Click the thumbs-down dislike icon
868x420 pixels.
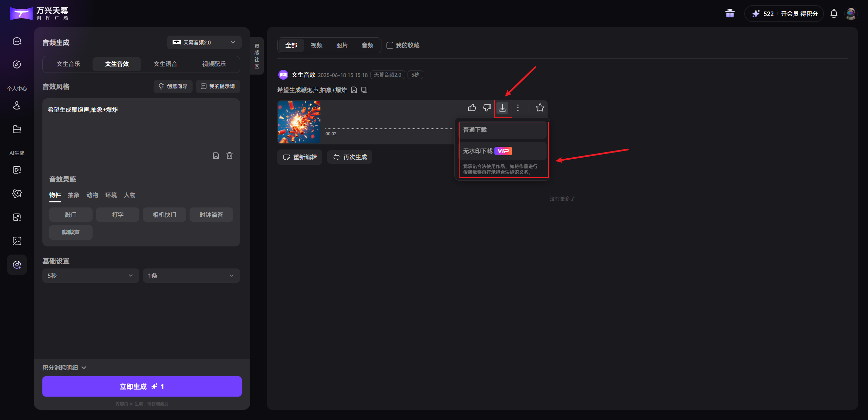(x=487, y=108)
